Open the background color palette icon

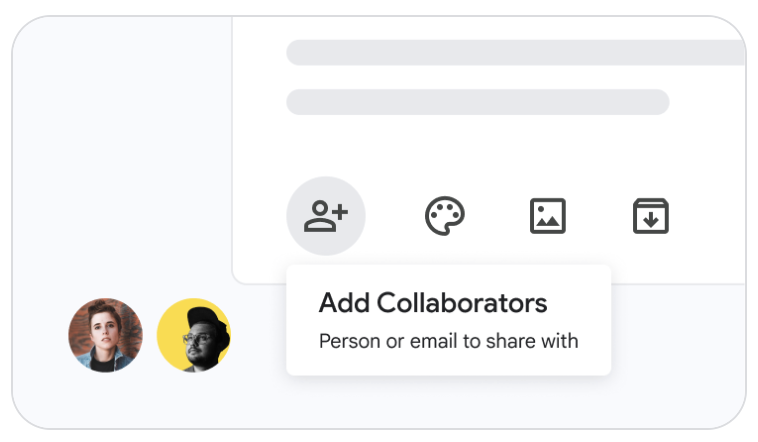(x=445, y=216)
